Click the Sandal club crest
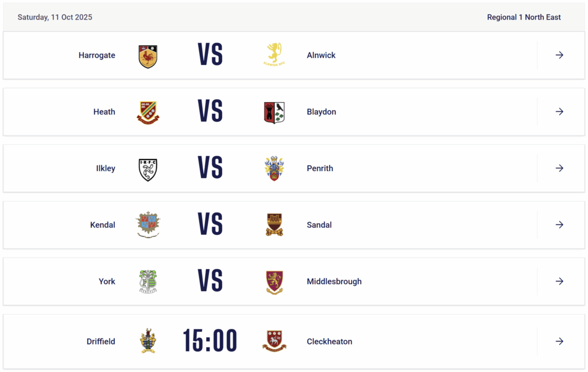The image size is (588, 372). point(274,225)
